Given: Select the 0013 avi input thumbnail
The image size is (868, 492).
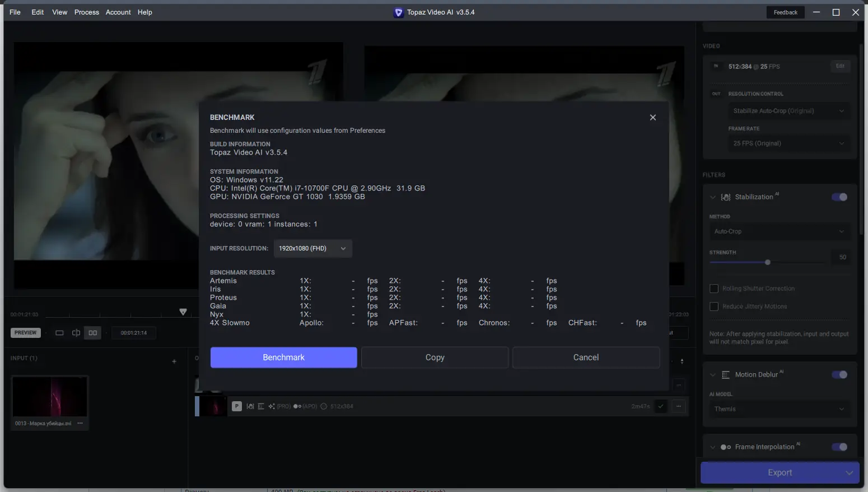Looking at the screenshot, I should tap(49, 397).
